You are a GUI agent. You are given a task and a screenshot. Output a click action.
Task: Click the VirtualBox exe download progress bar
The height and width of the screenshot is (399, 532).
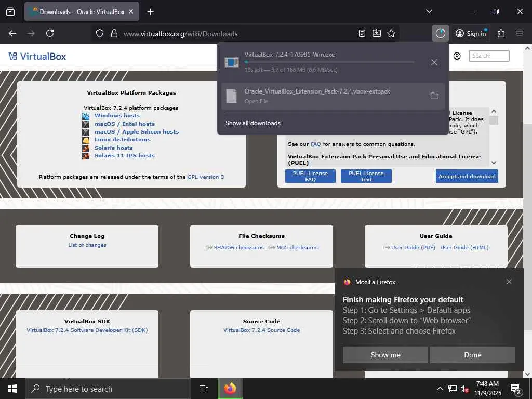pyautogui.click(x=329, y=62)
